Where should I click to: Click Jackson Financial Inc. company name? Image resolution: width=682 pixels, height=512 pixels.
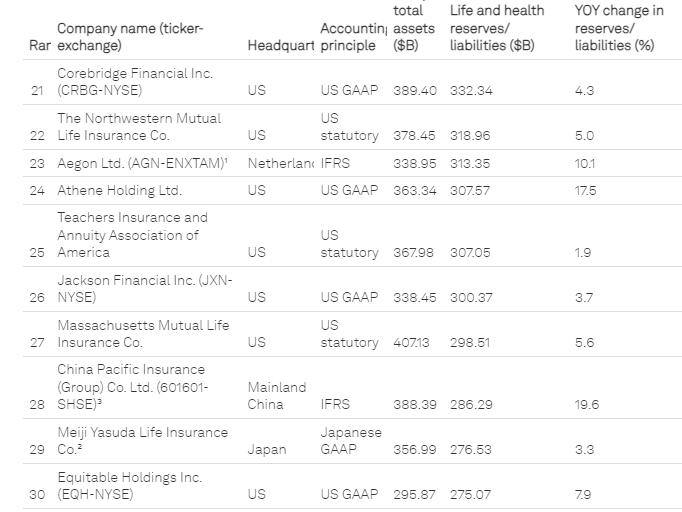point(144,289)
